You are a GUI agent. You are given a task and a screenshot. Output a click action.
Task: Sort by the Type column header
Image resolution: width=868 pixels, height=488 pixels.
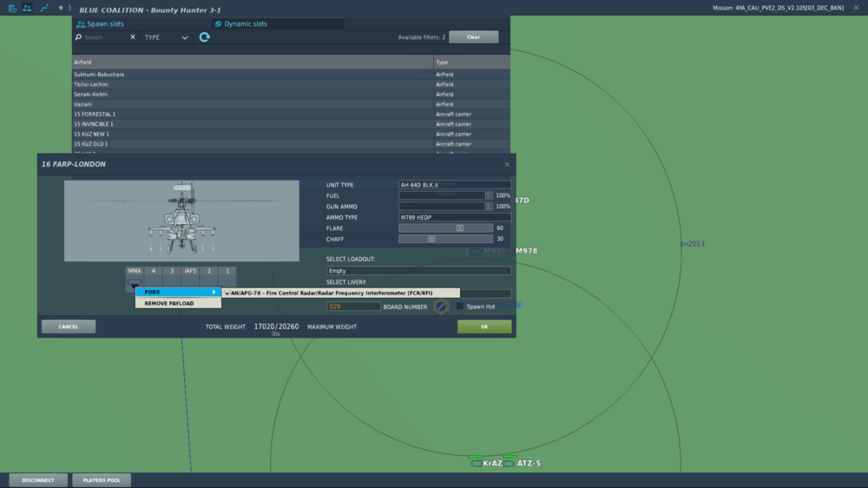tap(471, 62)
